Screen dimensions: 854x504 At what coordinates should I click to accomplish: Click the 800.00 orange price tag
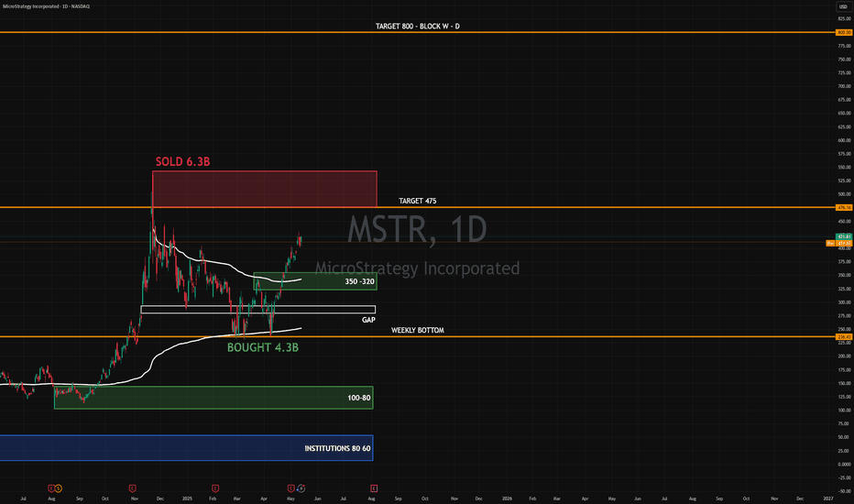[844, 33]
